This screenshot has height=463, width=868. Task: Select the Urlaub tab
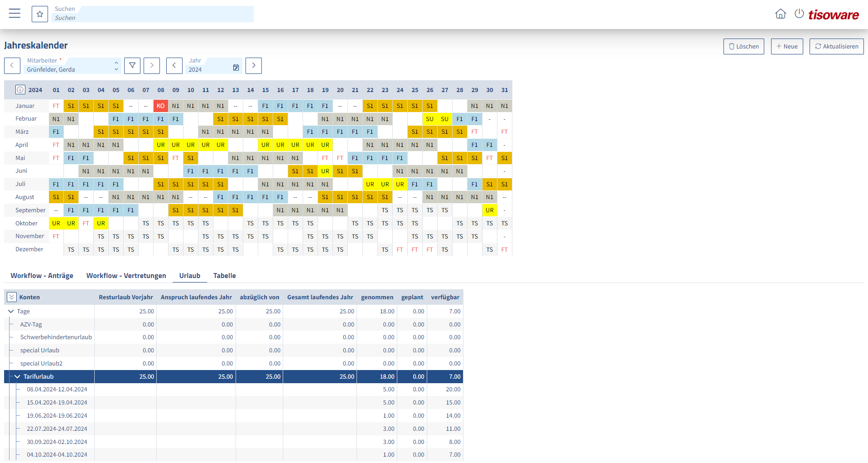point(190,276)
